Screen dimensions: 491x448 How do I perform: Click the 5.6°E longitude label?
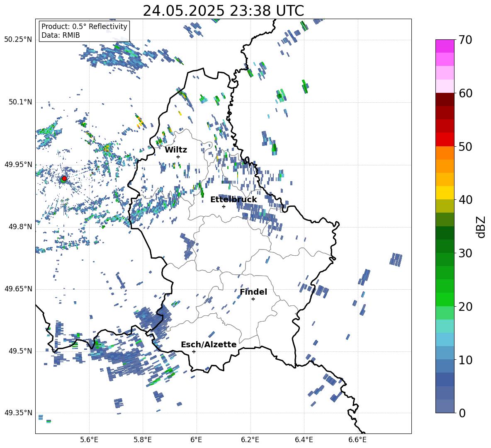pyautogui.click(x=89, y=440)
